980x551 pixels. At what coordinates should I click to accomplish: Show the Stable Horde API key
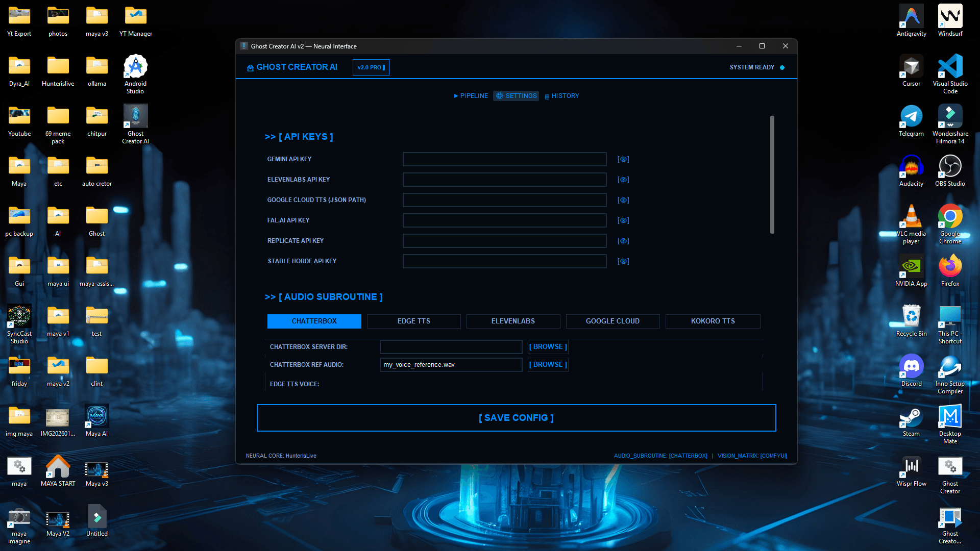tap(623, 261)
